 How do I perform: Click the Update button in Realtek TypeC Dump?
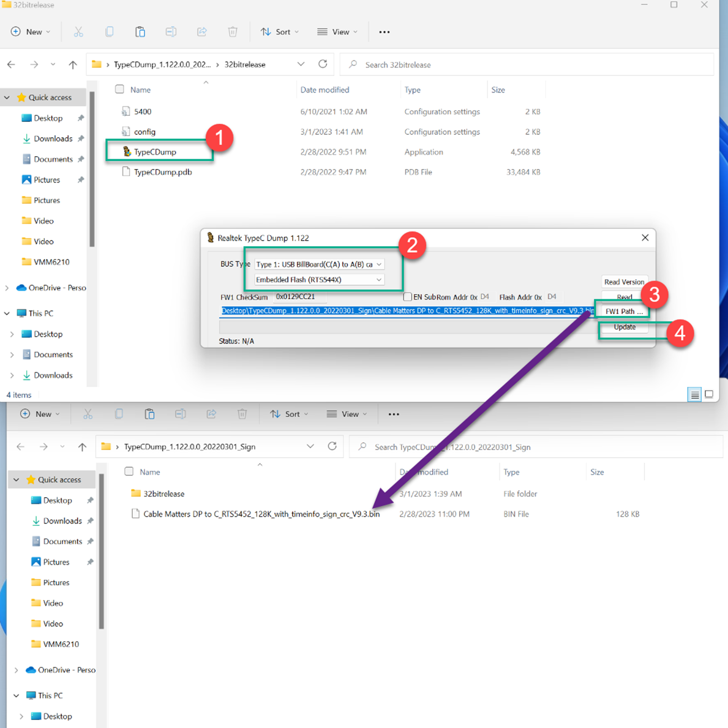pos(625,327)
